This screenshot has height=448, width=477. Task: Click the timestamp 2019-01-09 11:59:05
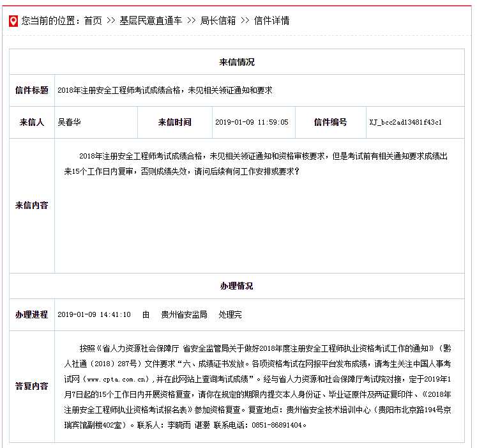click(x=252, y=122)
